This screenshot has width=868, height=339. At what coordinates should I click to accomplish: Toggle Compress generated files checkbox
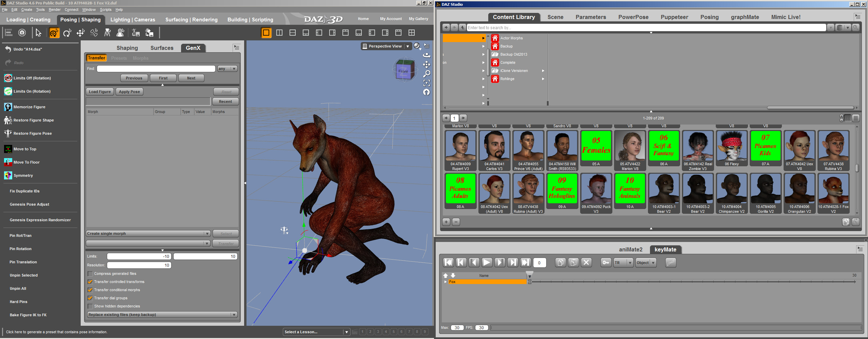tap(90, 274)
